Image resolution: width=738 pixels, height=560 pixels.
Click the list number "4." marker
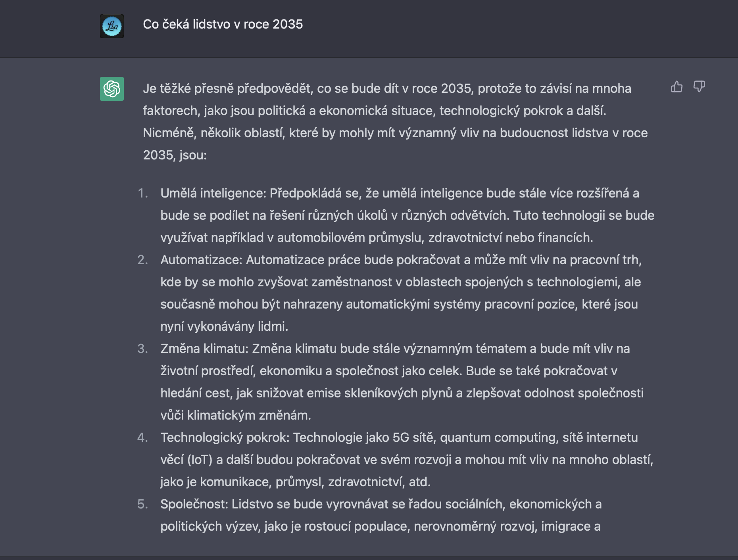click(143, 437)
